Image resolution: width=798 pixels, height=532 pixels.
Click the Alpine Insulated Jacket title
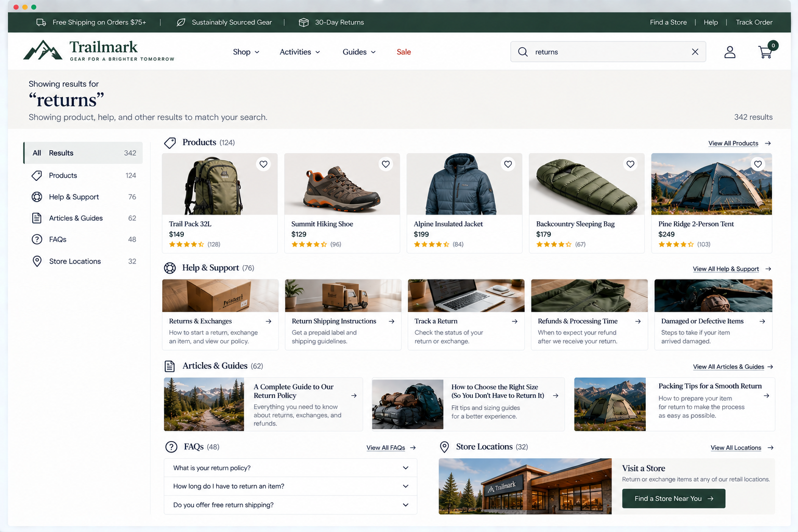[x=448, y=224]
